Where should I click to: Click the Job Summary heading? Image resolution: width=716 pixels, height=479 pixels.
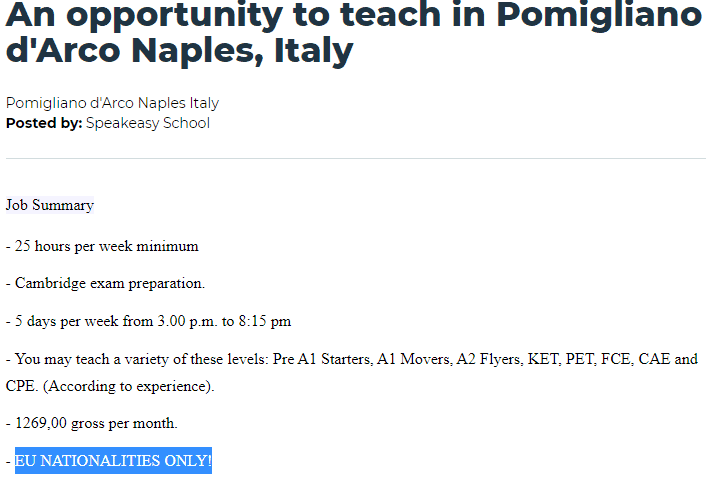pos(50,205)
